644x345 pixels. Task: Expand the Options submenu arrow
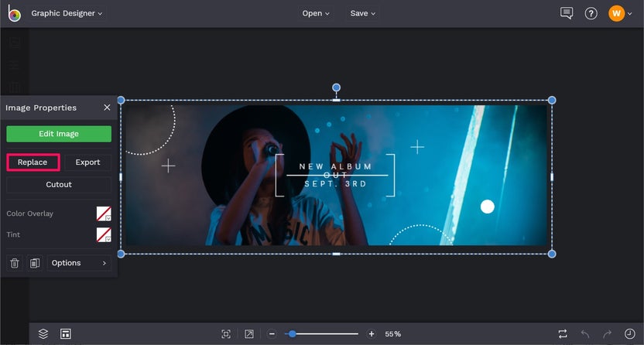pos(104,263)
